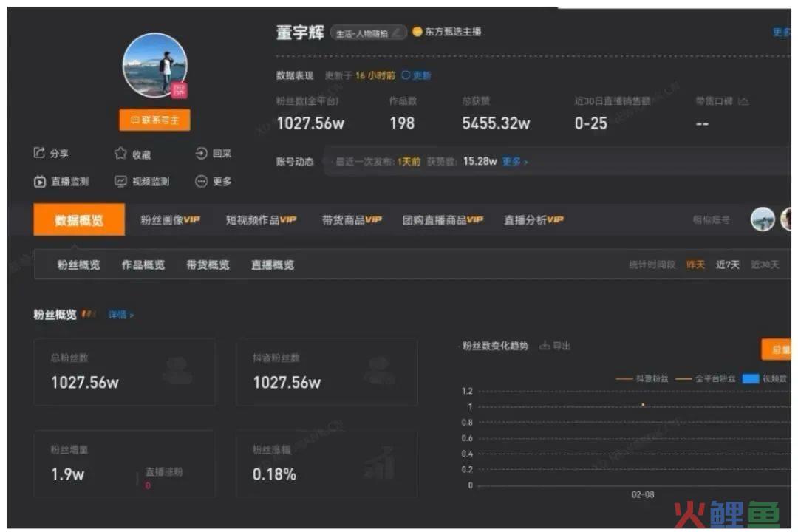798x532 pixels.
Task: Click the 回采 icon
Action: pos(201,153)
